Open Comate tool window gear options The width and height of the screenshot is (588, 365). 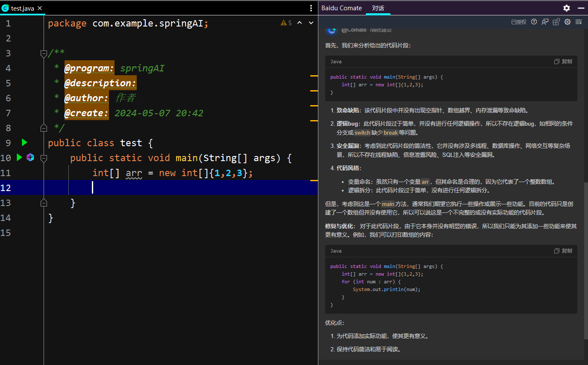point(567,8)
